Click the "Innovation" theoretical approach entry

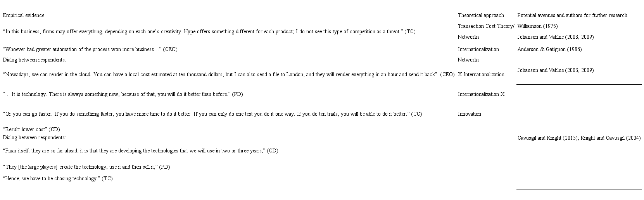tap(470, 114)
